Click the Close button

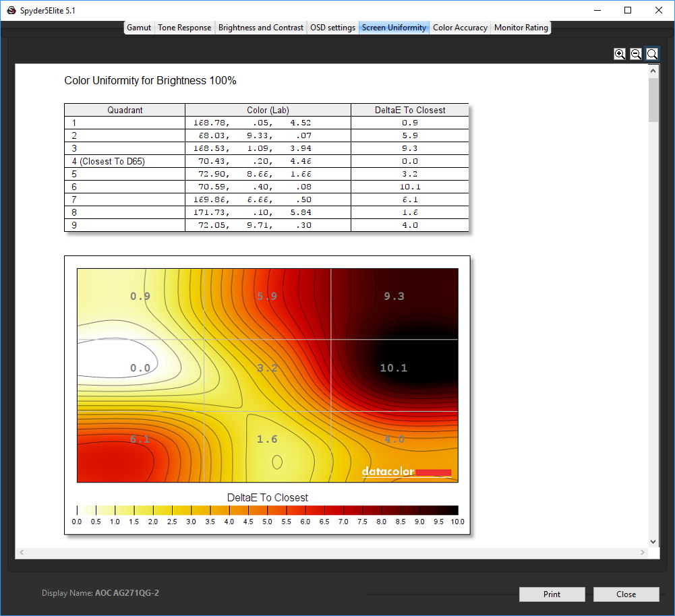click(626, 594)
